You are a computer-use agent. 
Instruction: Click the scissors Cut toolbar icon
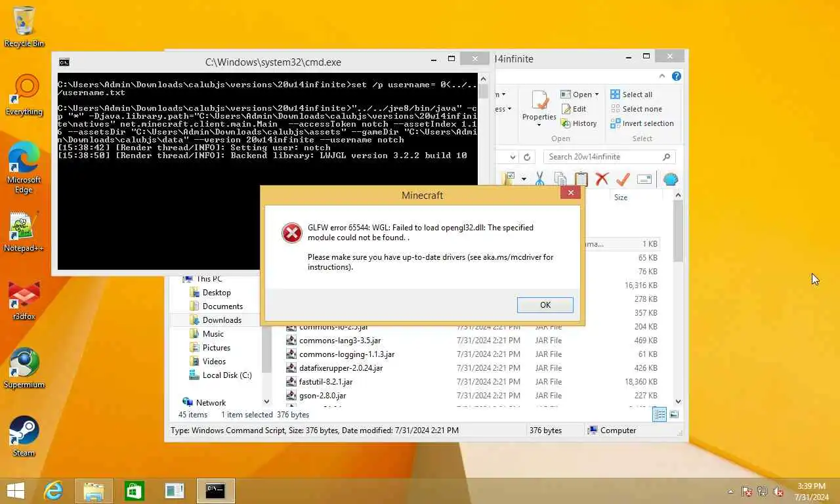(539, 179)
